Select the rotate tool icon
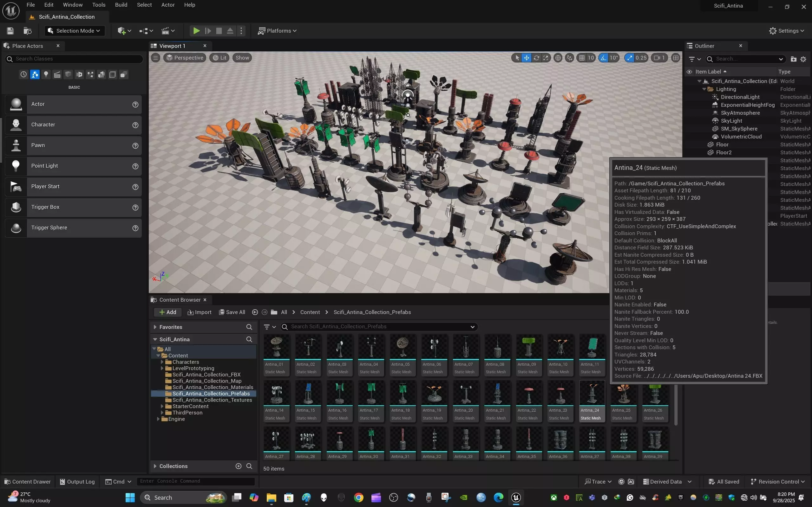Image resolution: width=812 pixels, height=507 pixels. pos(536,58)
